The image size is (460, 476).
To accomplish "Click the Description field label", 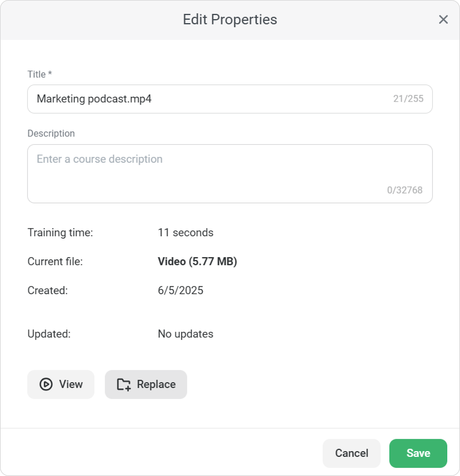I will [51, 133].
